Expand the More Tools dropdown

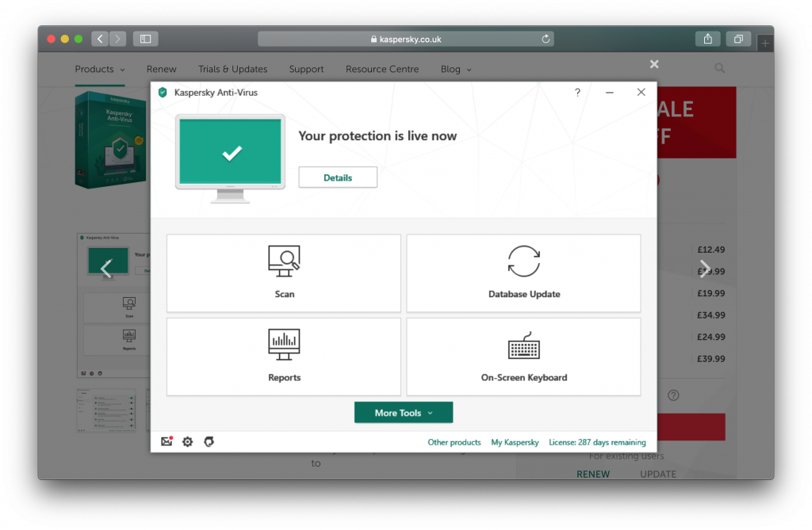click(x=404, y=413)
